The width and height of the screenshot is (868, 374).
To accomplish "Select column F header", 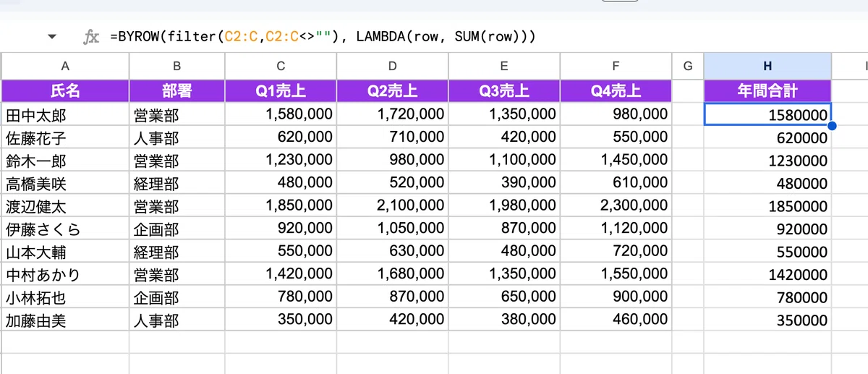I will [x=616, y=66].
